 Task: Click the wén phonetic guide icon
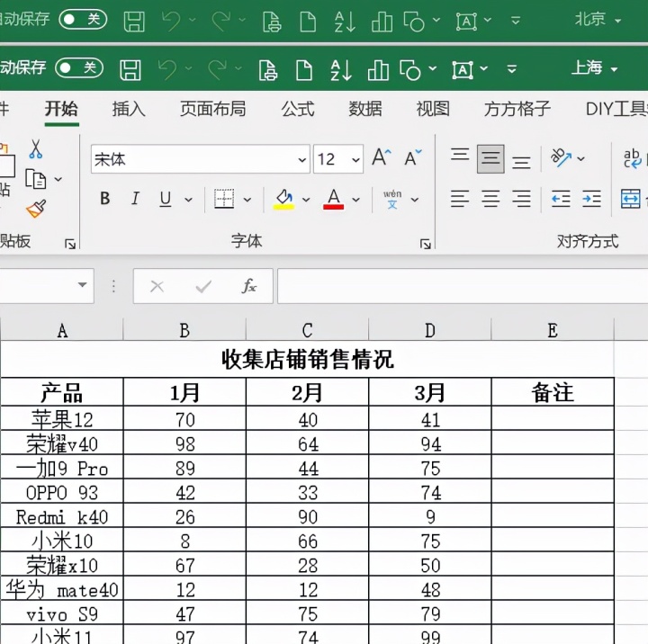[x=392, y=199]
